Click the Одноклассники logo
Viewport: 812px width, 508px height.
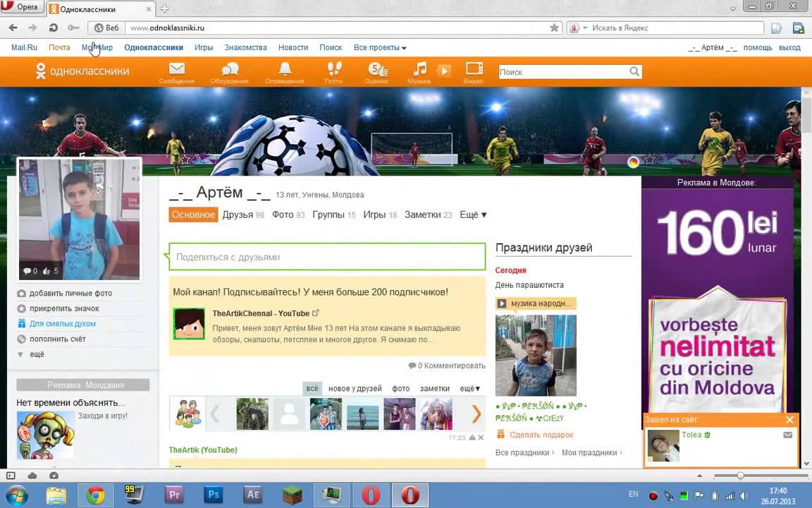click(x=82, y=71)
